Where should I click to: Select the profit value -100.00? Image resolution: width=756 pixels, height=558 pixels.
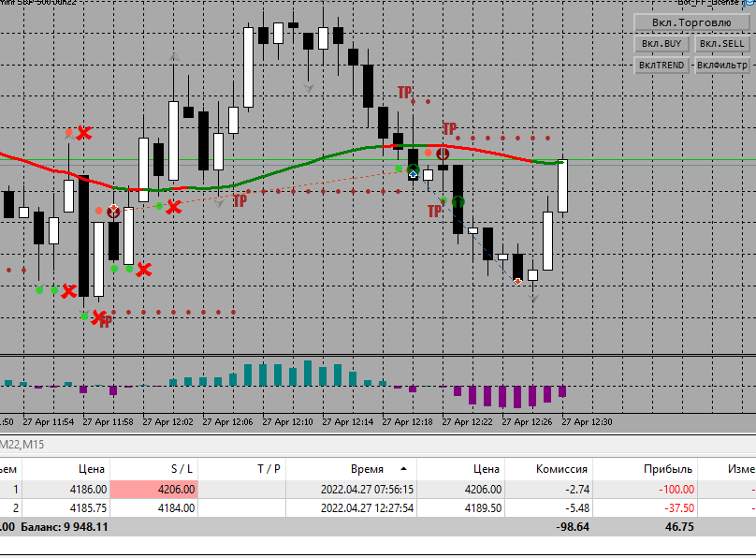tap(645, 490)
